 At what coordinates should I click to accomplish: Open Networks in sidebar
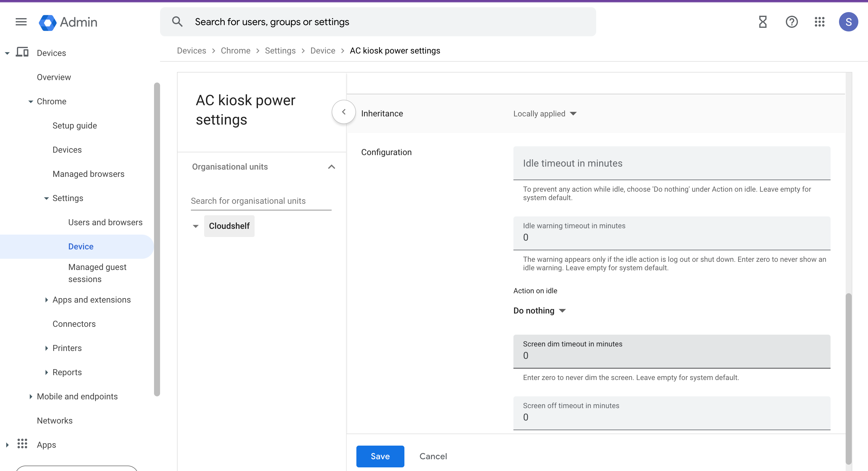(x=55, y=421)
